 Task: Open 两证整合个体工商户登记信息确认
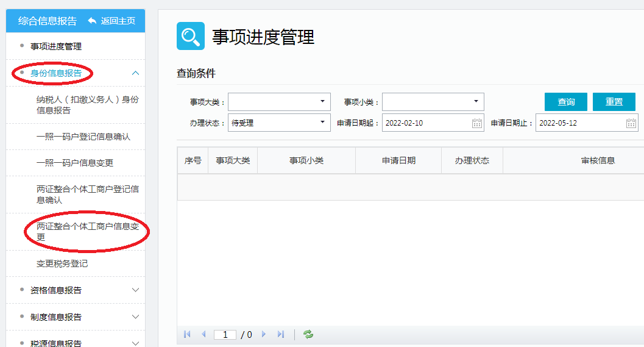(x=88, y=195)
